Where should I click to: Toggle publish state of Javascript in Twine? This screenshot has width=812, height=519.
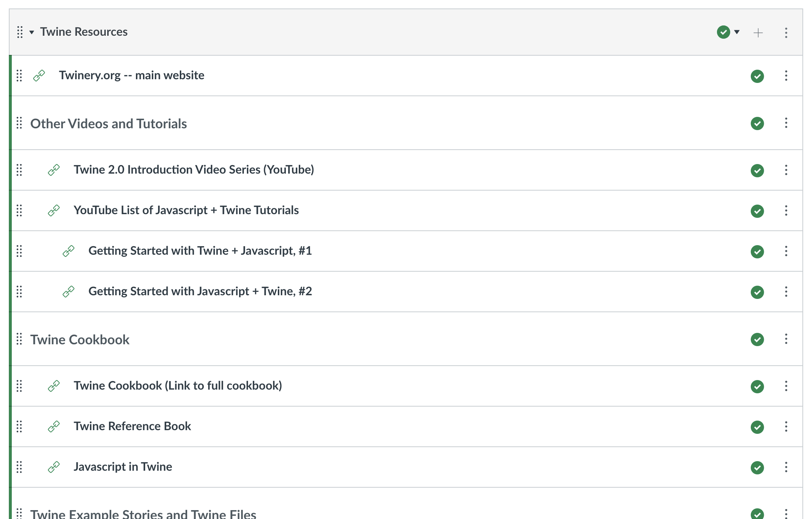[x=757, y=467]
